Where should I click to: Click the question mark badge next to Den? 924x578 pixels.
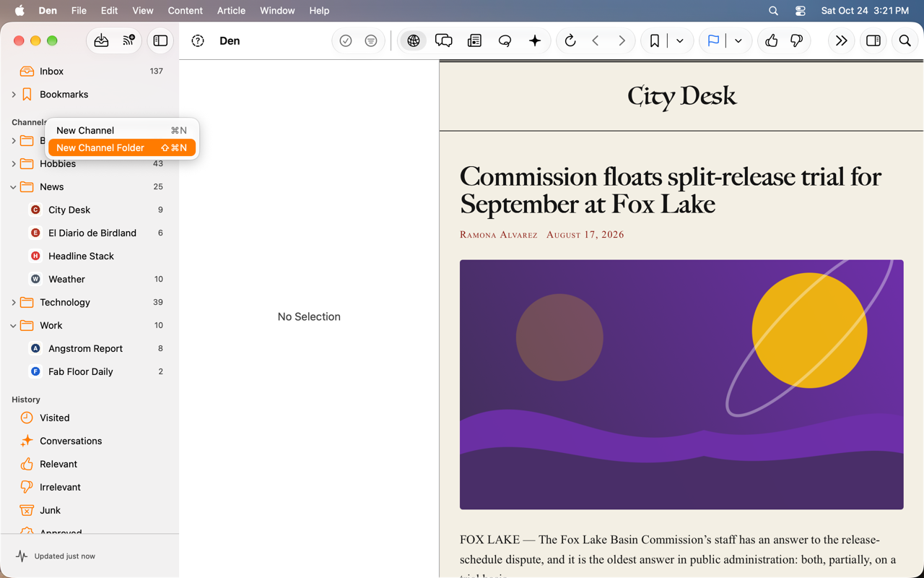[x=198, y=41]
